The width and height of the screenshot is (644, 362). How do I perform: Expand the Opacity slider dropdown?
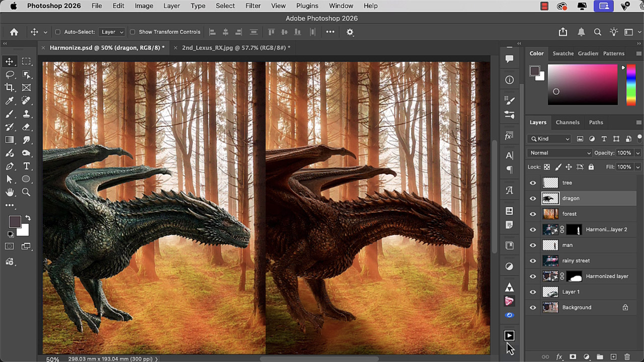(x=638, y=153)
